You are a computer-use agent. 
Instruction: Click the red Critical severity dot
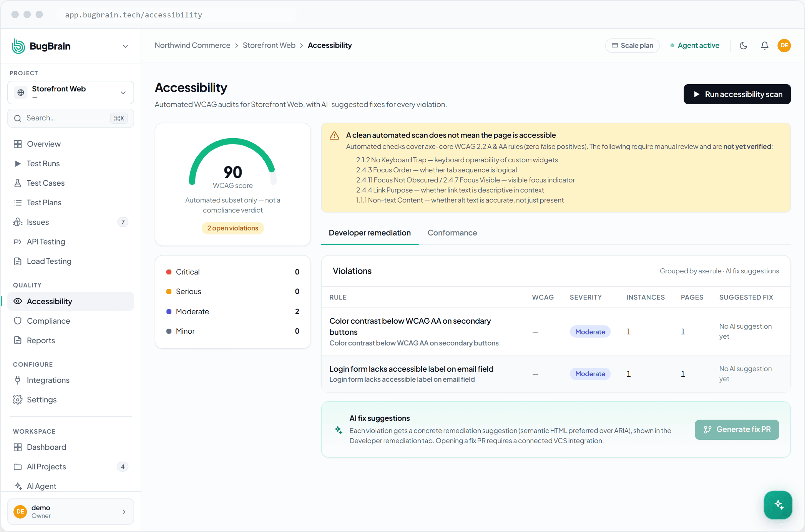point(169,272)
